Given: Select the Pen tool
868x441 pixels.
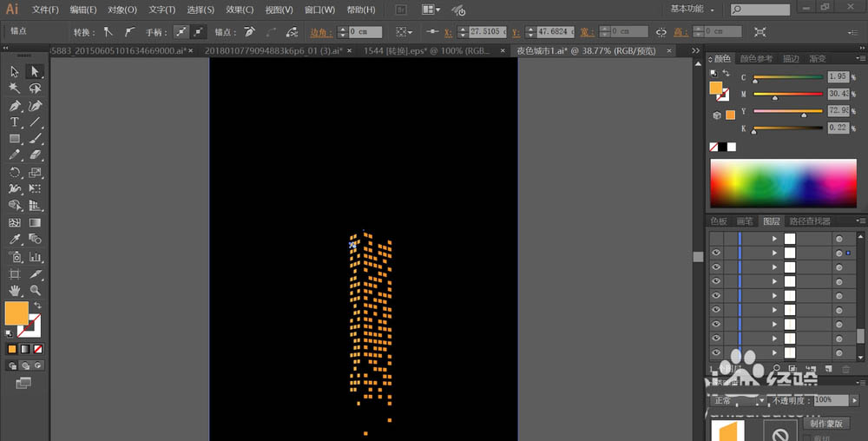Looking at the screenshot, I should [x=15, y=105].
